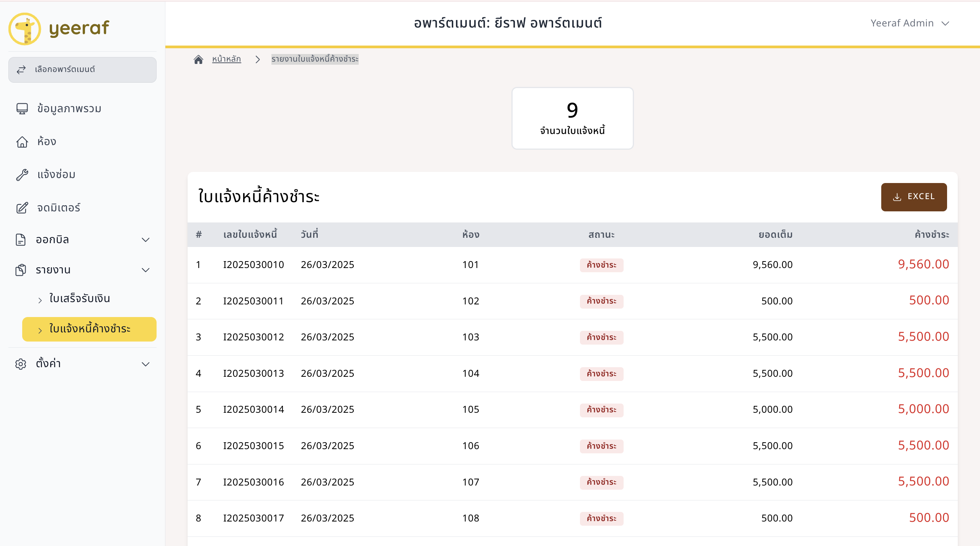Click room number 107 cell
The image size is (980, 546).
pos(471,482)
